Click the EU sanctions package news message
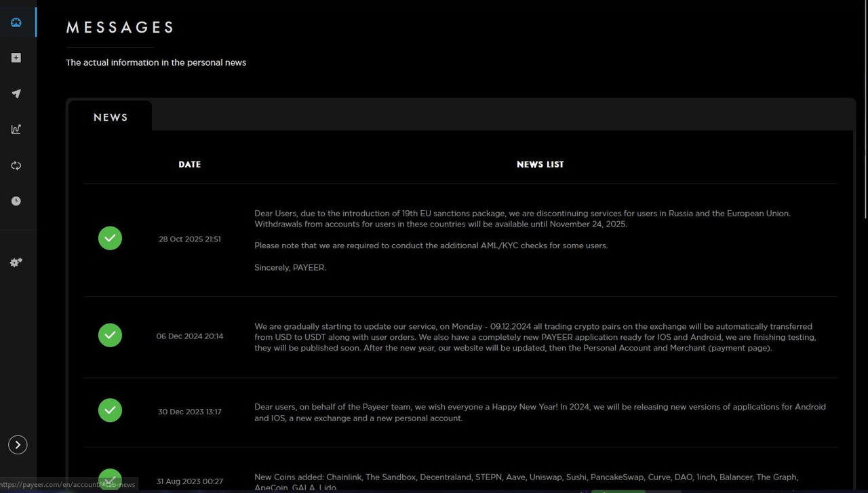The image size is (868, 493). click(x=522, y=240)
